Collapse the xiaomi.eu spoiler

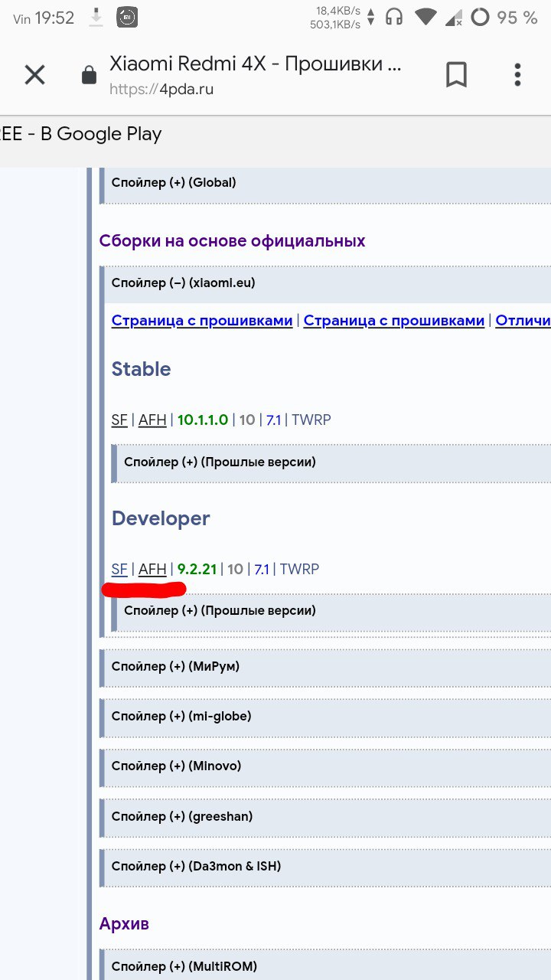pos(326,283)
